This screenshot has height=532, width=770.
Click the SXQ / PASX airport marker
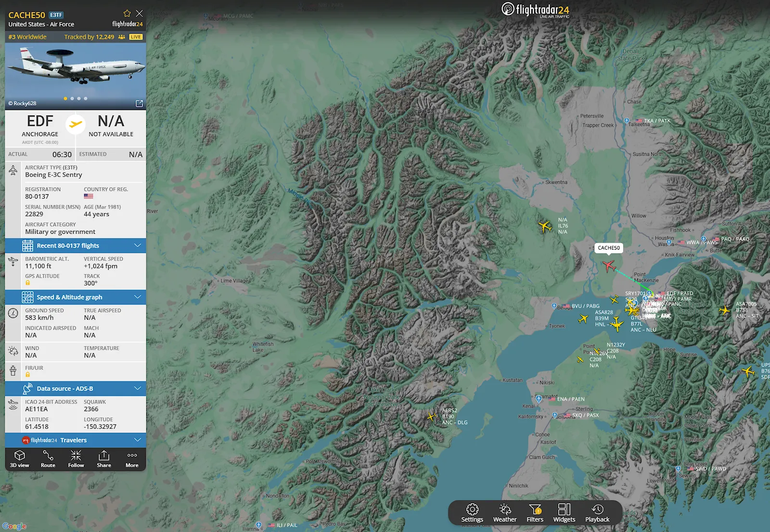[x=555, y=415]
